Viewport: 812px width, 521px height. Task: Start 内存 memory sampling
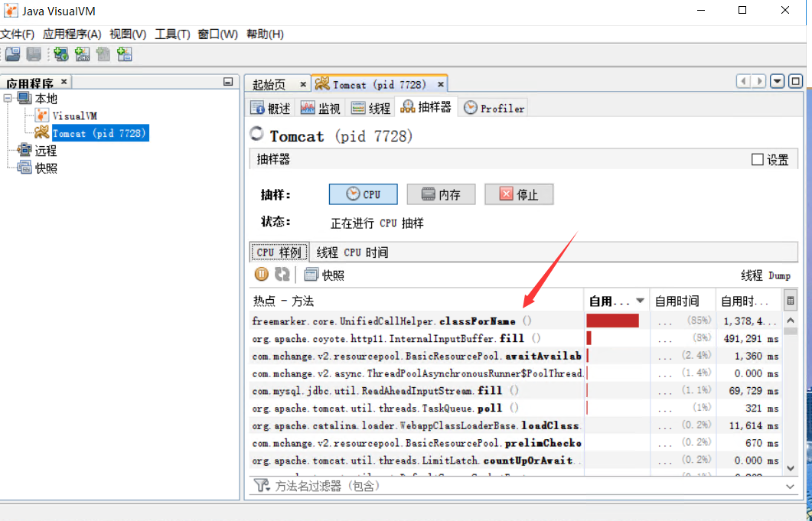tap(442, 194)
